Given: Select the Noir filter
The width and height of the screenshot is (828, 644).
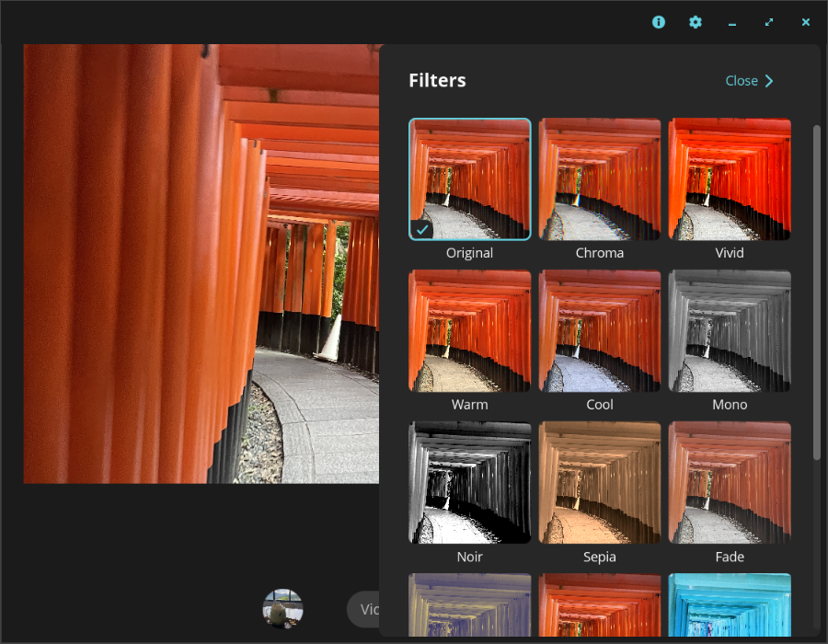Looking at the screenshot, I should pyautogui.click(x=469, y=482).
